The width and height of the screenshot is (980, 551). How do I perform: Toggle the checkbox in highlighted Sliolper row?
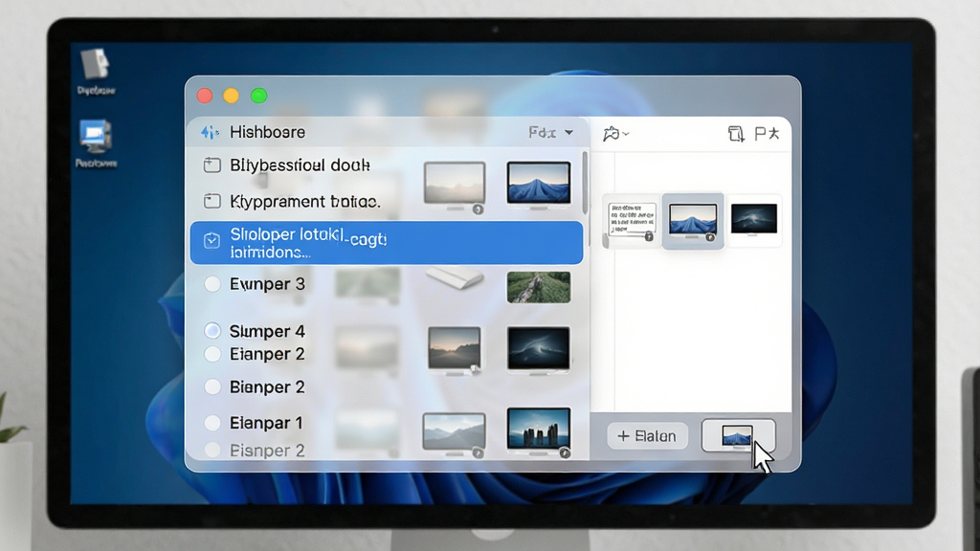tap(212, 240)
